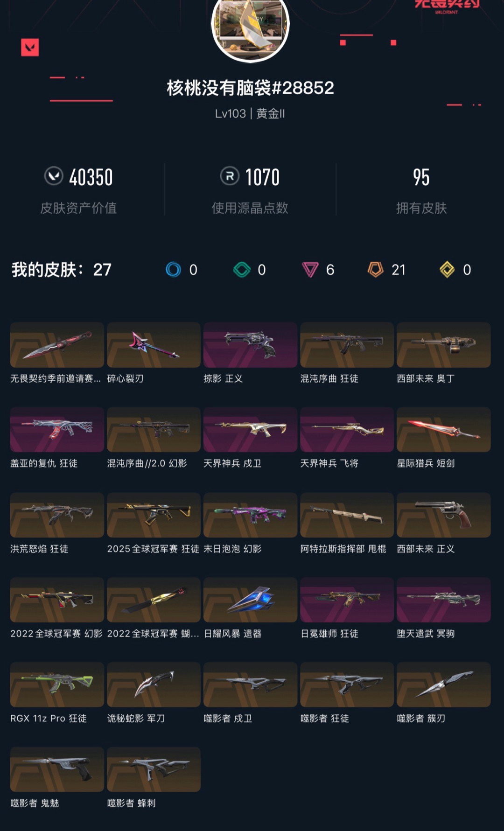Filter by orange pentagon tier icon
The height and width of the screenshot is (831, 504).
point(376,270)
